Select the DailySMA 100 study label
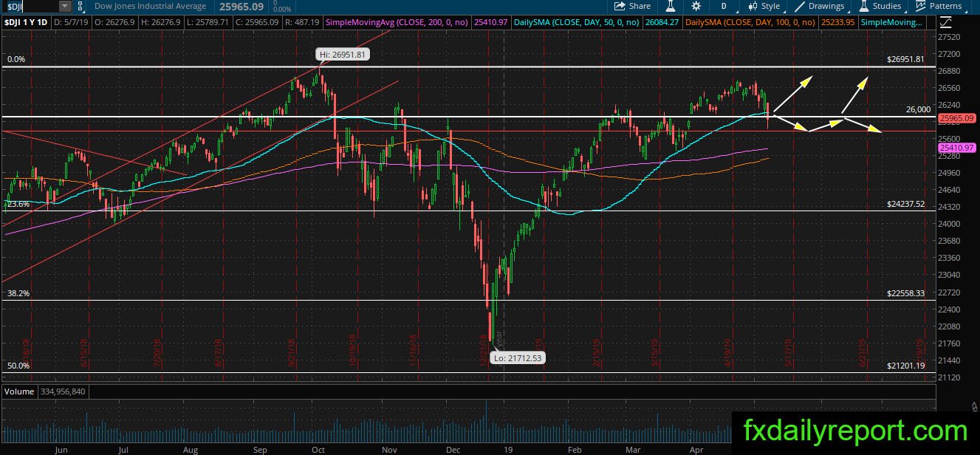980x455 pixels. [x=749, y=22]
